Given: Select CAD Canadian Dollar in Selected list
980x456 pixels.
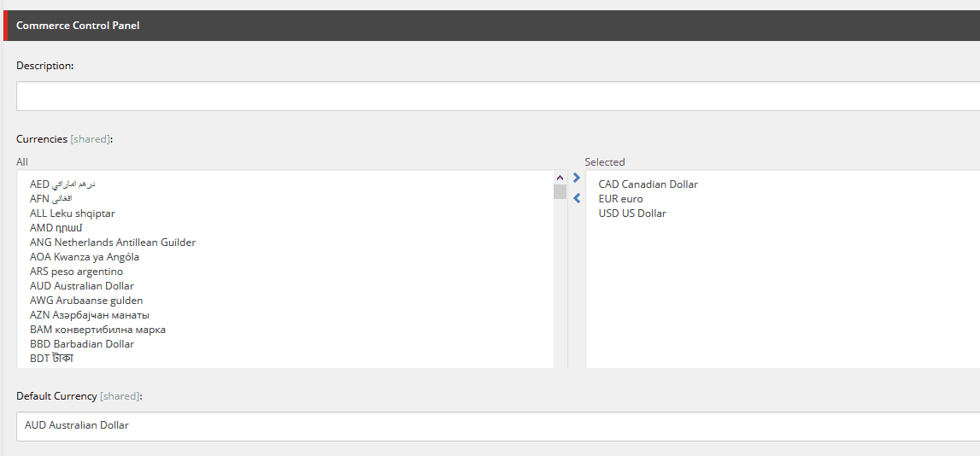Looking at the screenshot, I should coord(648,184).
